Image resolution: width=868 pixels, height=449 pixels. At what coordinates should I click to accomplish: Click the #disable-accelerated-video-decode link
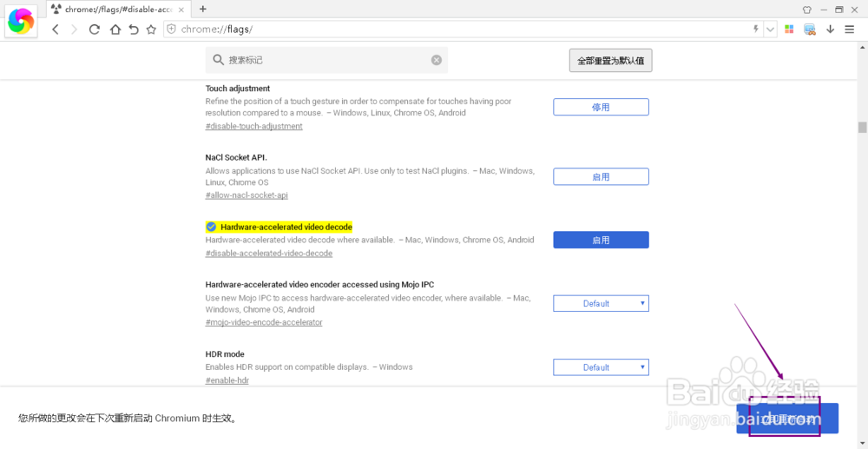click(x=269, y=254)
